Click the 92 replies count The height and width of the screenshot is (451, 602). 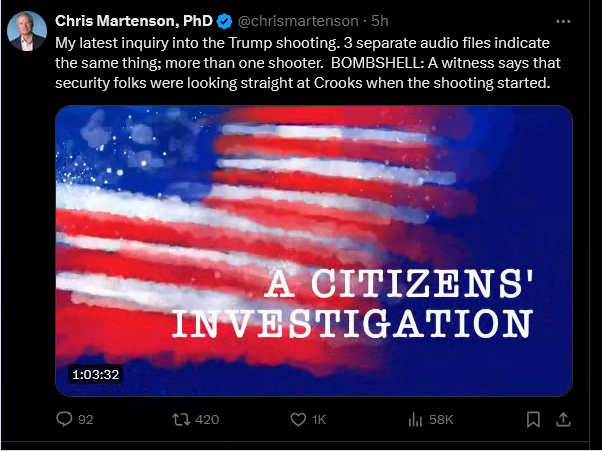coord(86,420)
